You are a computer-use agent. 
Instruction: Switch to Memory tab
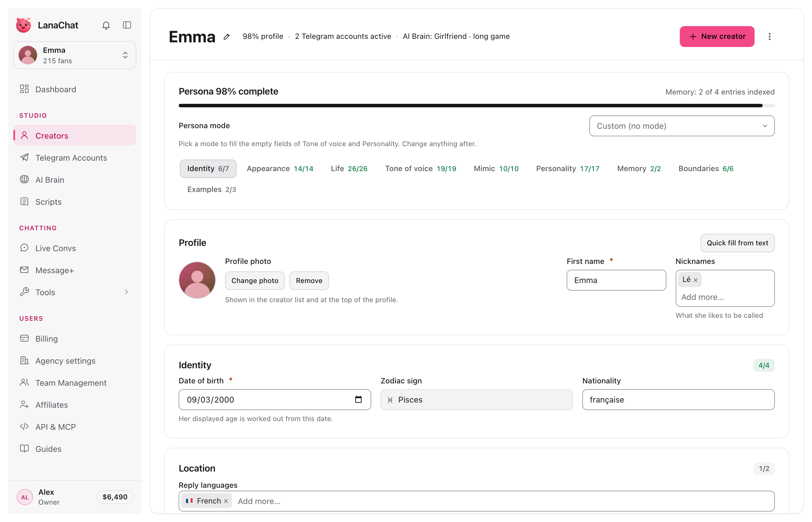tap(639, 169)
